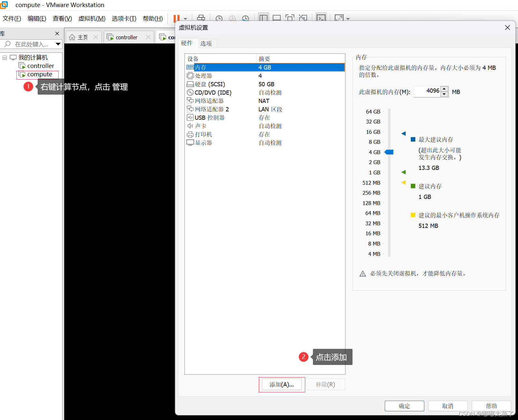Click the 打印机 printer icon
Viewport: 518px width, 420px height.
pos(191,134)
